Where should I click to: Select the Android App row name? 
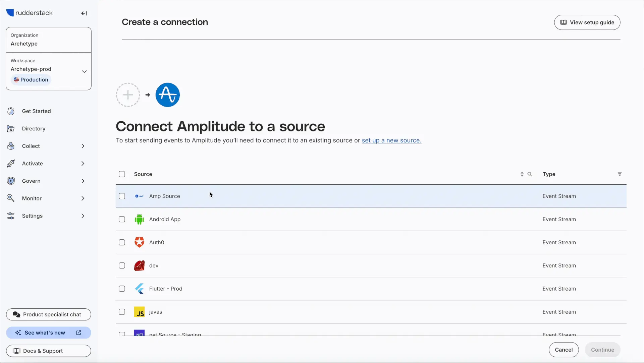point(165,219)
